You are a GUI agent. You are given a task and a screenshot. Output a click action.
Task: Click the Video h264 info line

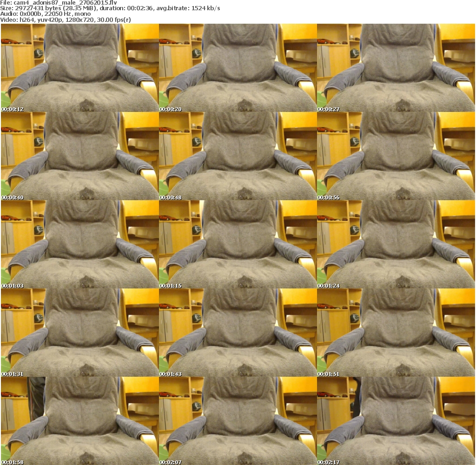click(66, 20)
